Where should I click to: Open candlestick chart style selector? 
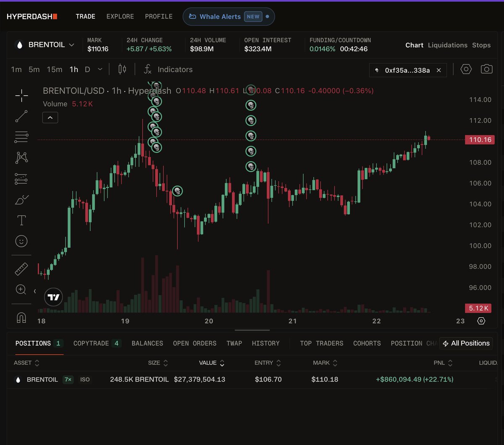tap(122, 69)
